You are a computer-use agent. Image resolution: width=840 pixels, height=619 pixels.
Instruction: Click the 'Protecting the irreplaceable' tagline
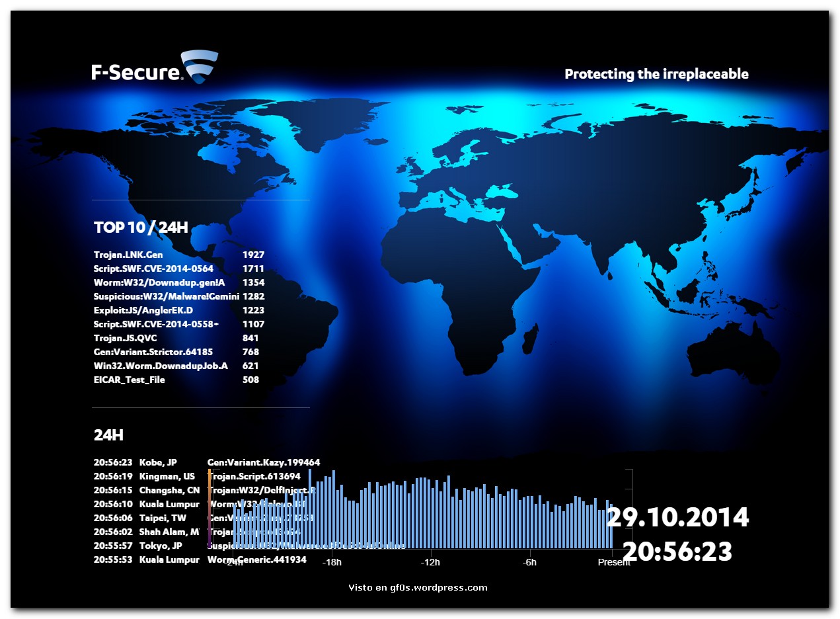click(x=656, y=74)
